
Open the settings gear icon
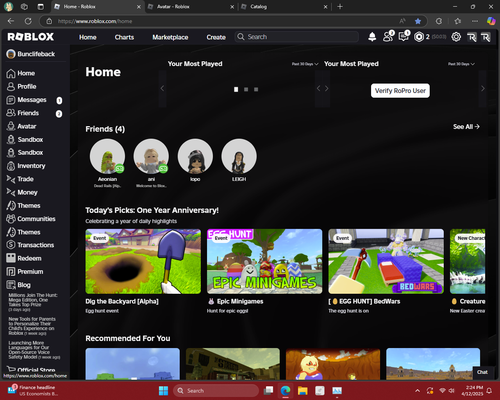[456, 37]
